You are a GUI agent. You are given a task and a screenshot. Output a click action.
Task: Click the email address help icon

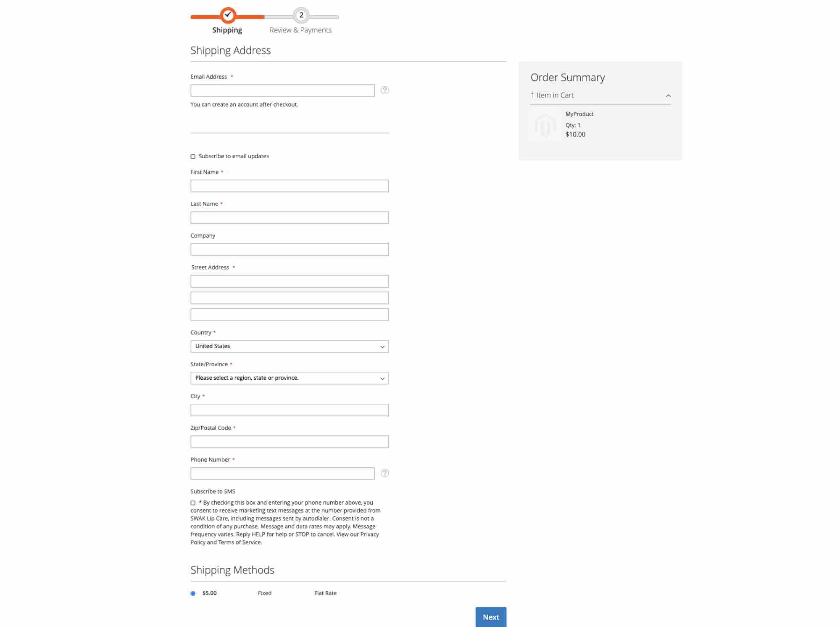tap(385, 90)
